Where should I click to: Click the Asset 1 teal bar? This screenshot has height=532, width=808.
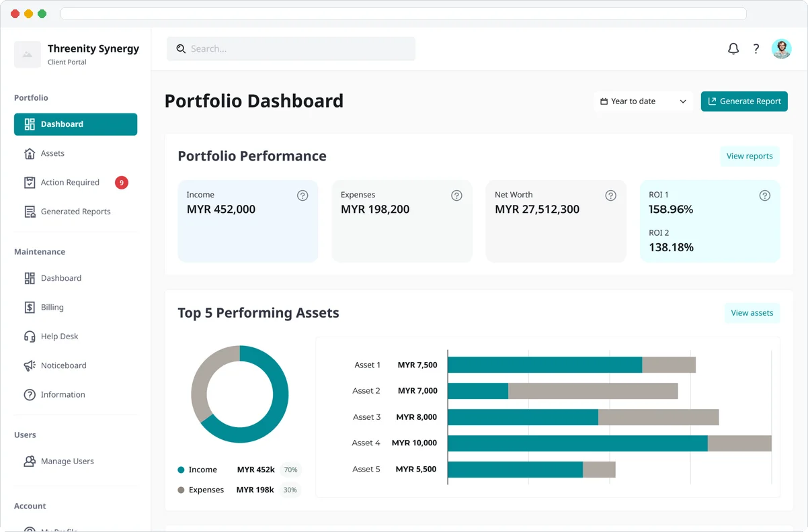coord(545,365)
